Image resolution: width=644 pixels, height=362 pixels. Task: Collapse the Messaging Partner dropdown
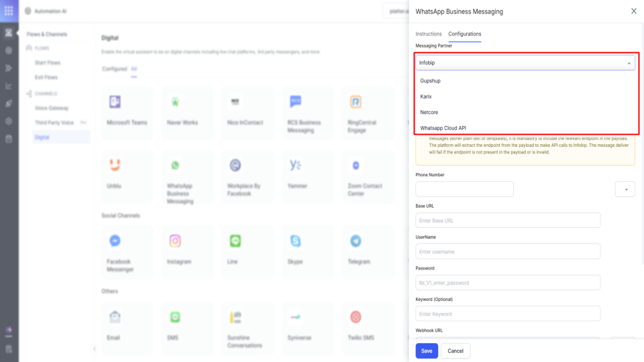[629, 63]
